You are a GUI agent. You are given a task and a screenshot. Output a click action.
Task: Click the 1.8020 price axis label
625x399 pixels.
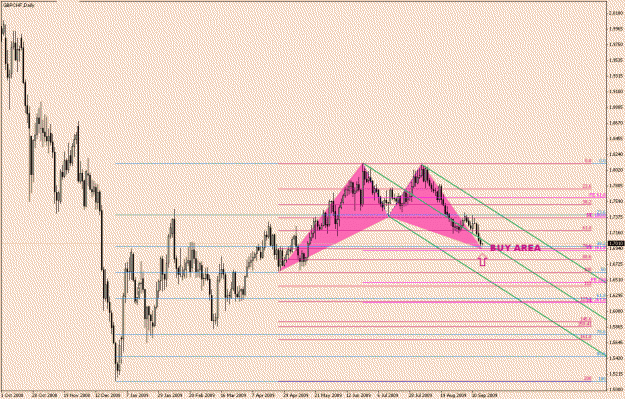coord(616,170)
